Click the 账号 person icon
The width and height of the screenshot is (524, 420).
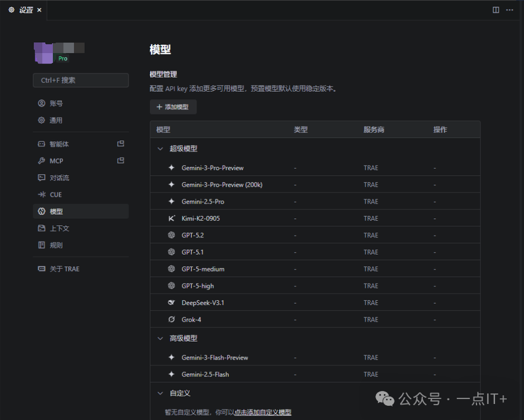click(x=41, y=104)
